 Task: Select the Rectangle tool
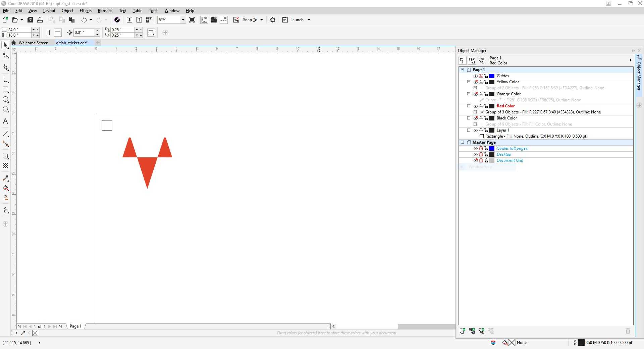coord(5,90)
